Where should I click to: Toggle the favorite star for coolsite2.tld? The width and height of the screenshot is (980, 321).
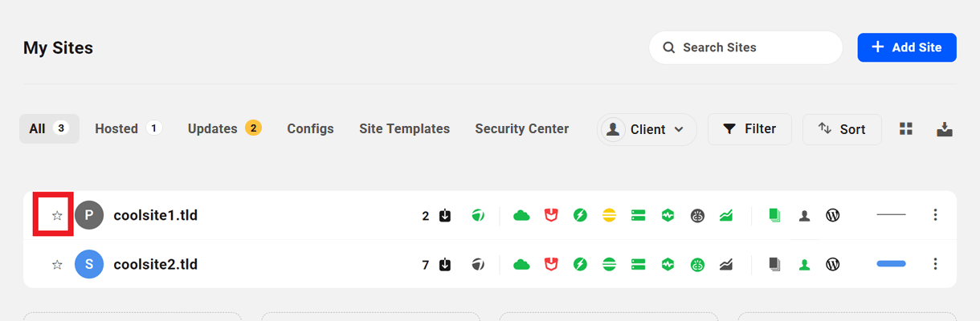(57, 264)
